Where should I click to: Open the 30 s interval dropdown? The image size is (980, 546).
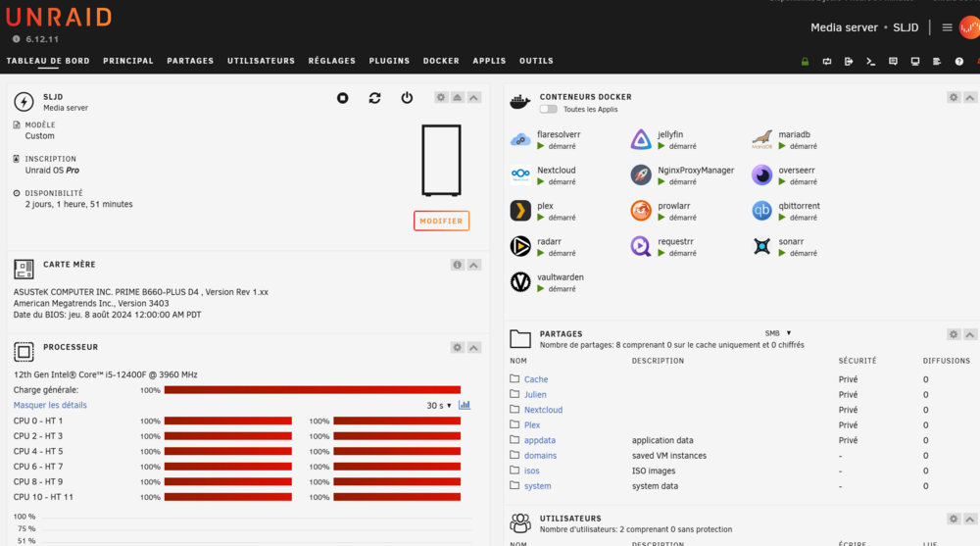(439, 406)
